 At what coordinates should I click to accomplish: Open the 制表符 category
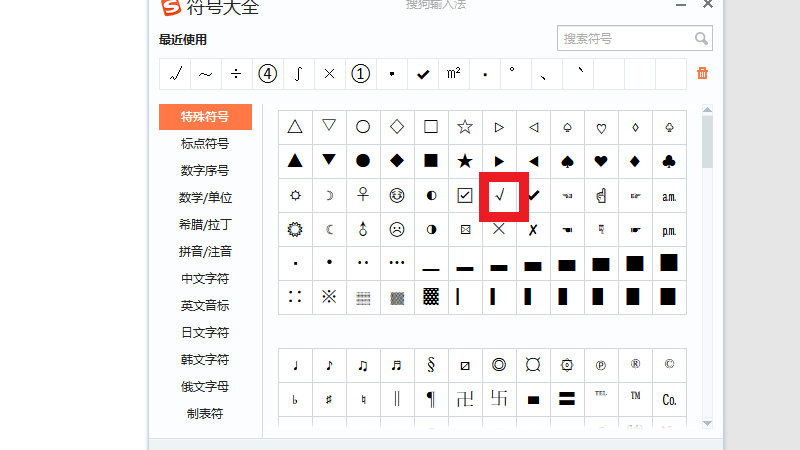[205, 413]
